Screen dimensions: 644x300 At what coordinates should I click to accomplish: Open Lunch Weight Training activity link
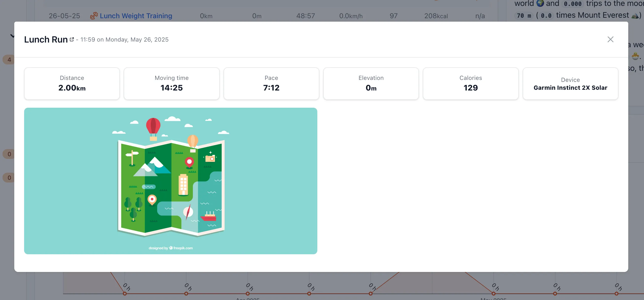(x=136, y=16)
